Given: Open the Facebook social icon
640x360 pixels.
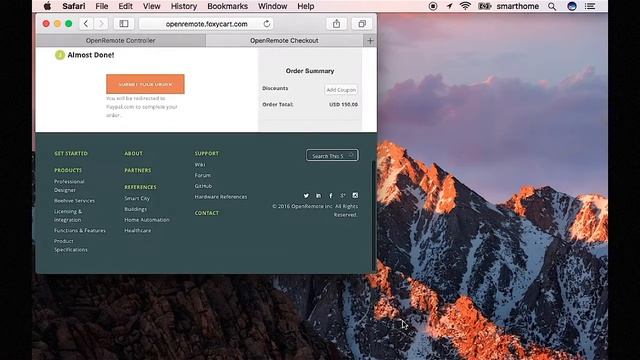Looking at the screenshot, I should [331, 196].
